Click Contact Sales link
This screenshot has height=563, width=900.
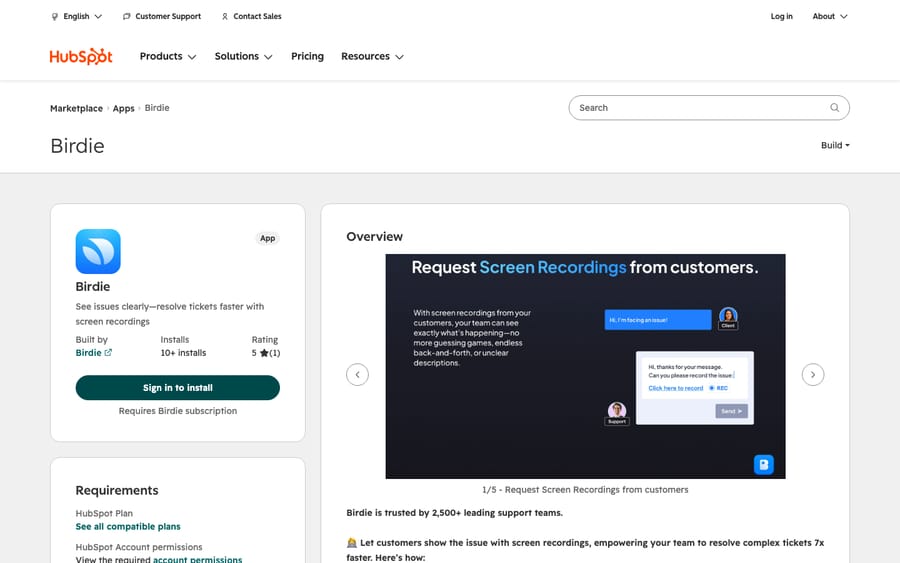point(257,16)
